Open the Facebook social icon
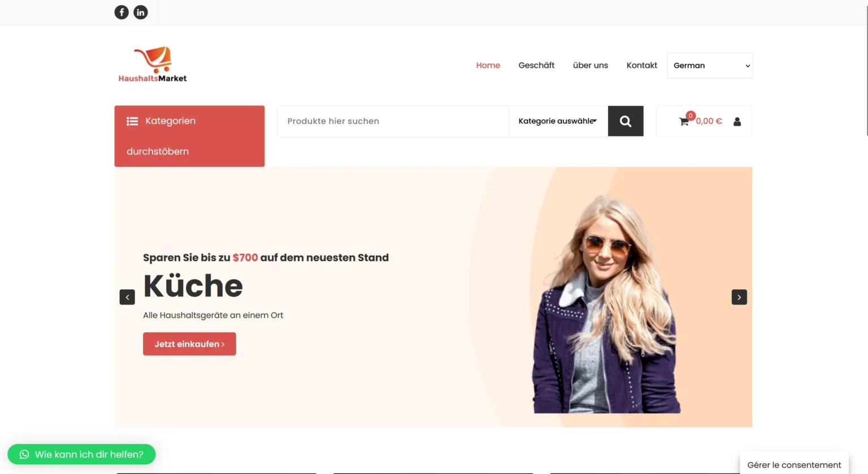Image resolution: width=868 pixels, height=474 pixels. pyautogui.click(x=121, y=12)
